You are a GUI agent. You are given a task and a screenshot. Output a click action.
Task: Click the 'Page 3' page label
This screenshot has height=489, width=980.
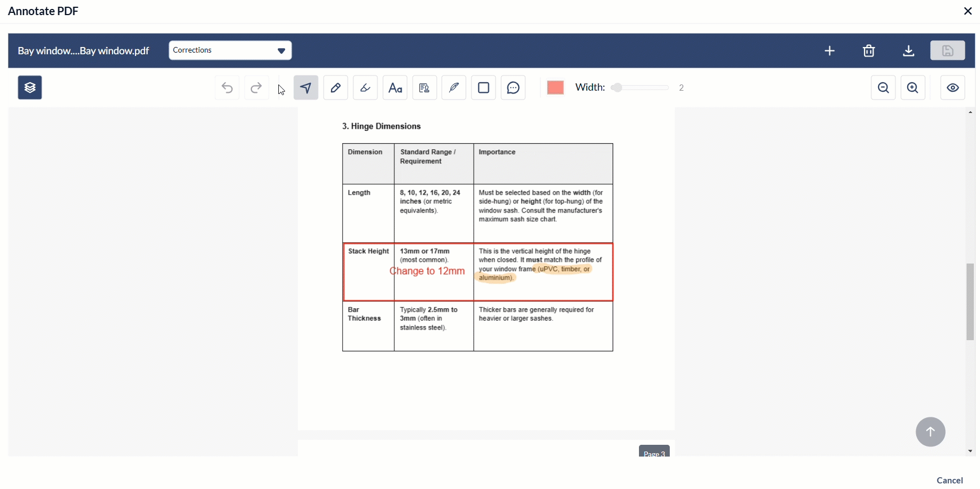tap(654, 452)
